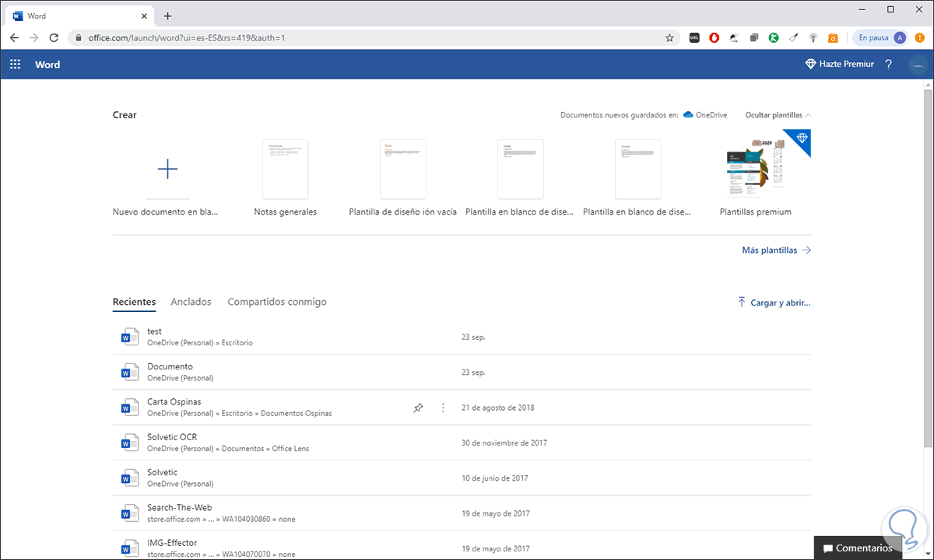
Task: Click the green K extension icon
Action: [x=774, y=37]
